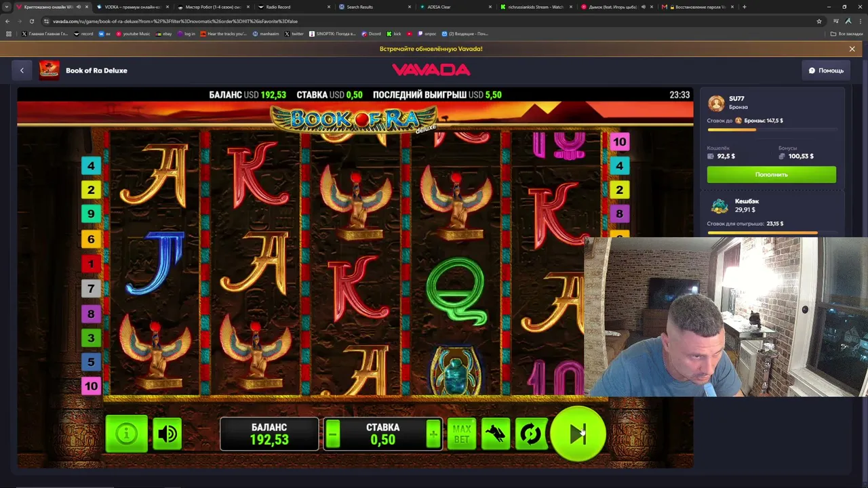Switch to the ADESA Clear tab
Image resolution: width=868 pixels, height=488 pixels.
[454, 7]
